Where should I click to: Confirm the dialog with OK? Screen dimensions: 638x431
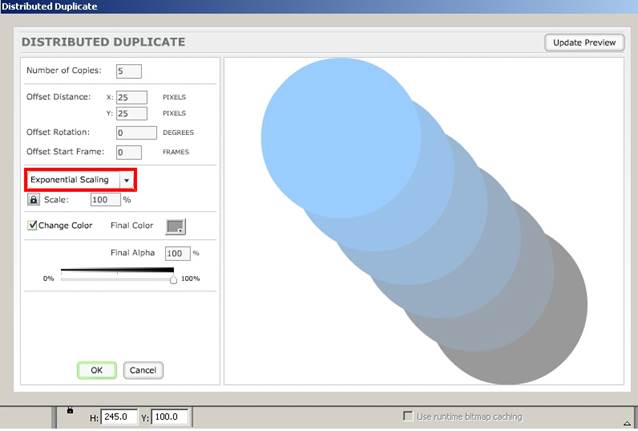[97, 370]
